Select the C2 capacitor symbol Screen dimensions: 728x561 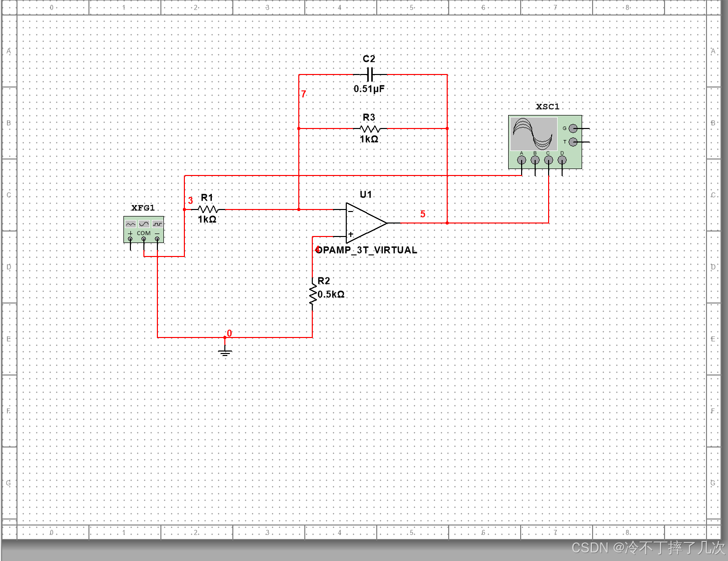[369, 75]
